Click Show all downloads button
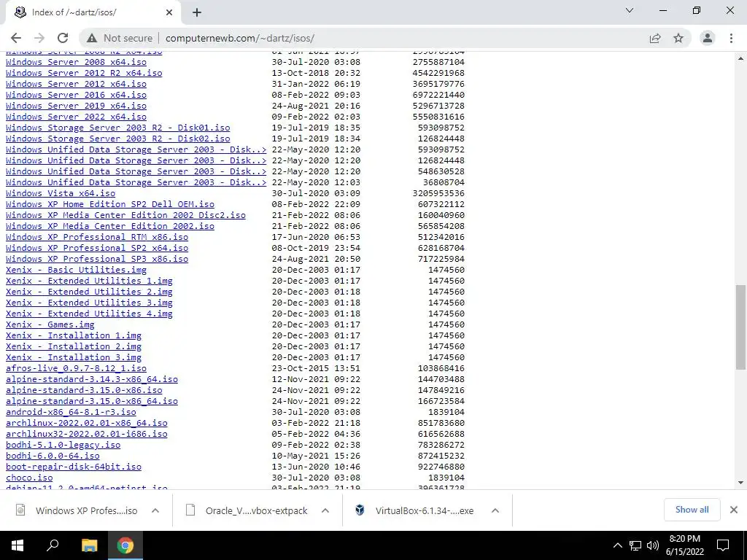The width and height of the screenshot is (747, 560). (692, 510)
